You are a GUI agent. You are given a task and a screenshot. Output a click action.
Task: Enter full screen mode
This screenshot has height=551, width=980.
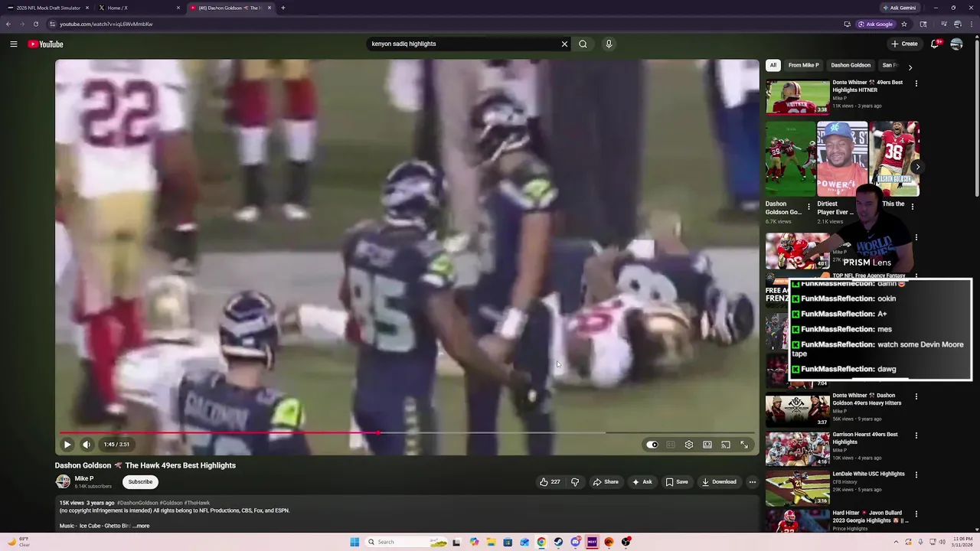(x=744, y=445)
